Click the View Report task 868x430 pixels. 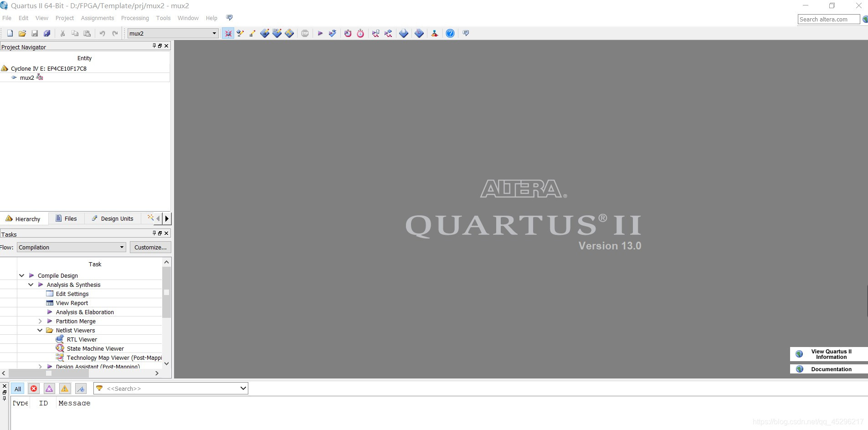tap(72, 303)
